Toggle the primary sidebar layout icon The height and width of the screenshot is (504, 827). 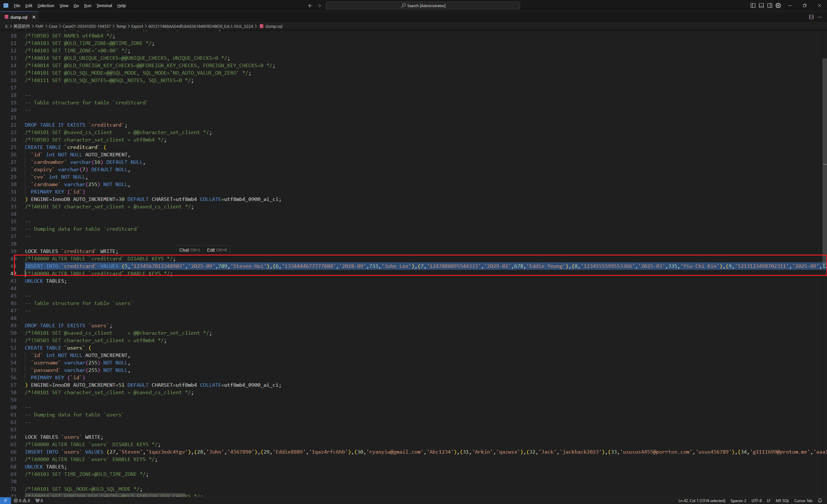click(753, 6)
